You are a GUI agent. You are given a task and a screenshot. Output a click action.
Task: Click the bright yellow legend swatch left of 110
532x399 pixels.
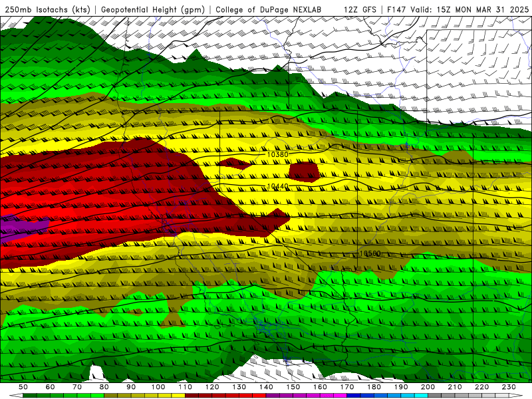click(x=178, y=395)
